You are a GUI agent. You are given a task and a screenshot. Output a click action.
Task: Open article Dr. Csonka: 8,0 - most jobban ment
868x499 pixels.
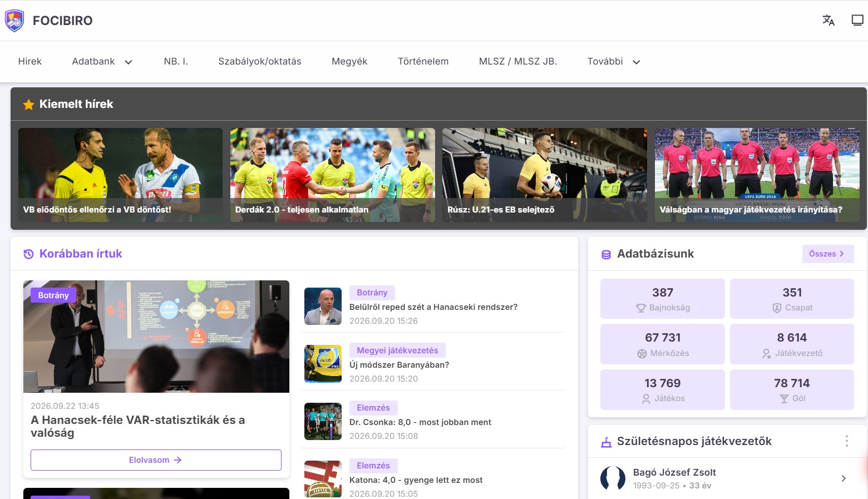(x=420, y=422)
